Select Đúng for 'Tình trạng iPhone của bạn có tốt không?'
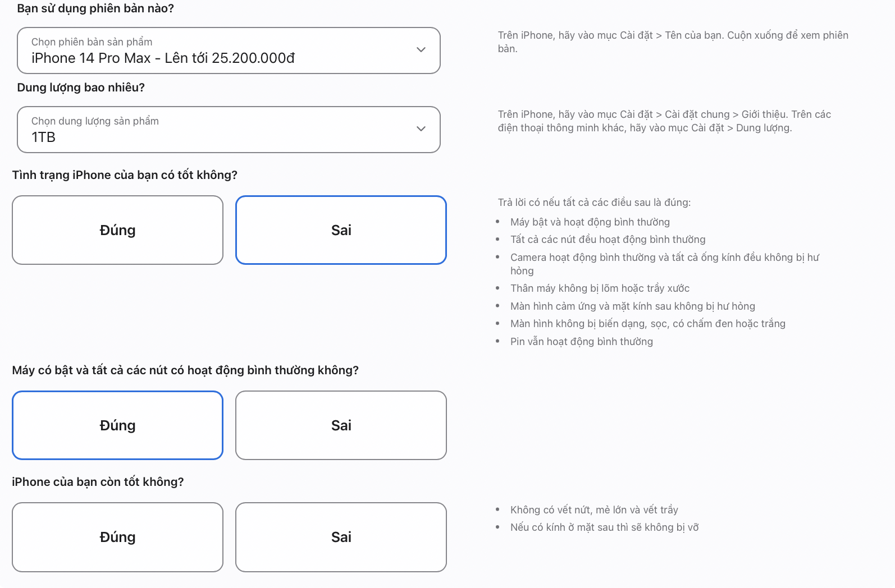This screenshot has height=588, width=895. pos(117,230)
